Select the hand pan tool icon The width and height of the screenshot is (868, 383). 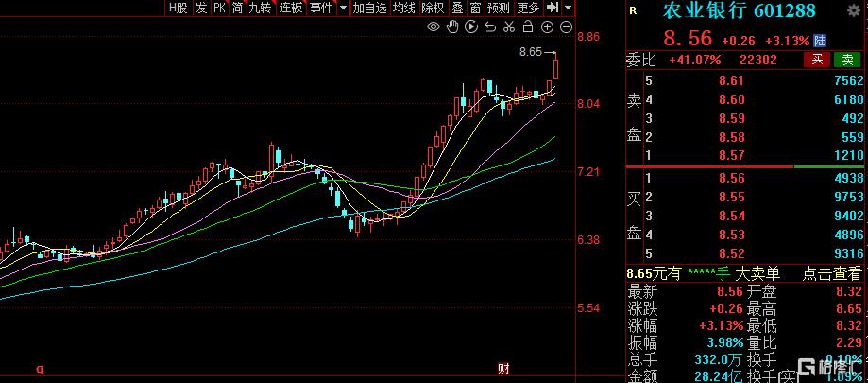pyautogui.click(x=452, y=26)
